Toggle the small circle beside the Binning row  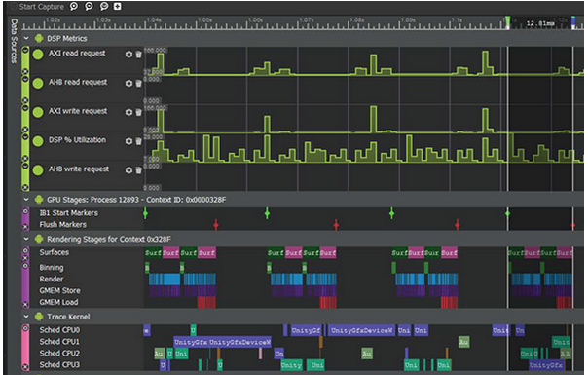(25, 266)
